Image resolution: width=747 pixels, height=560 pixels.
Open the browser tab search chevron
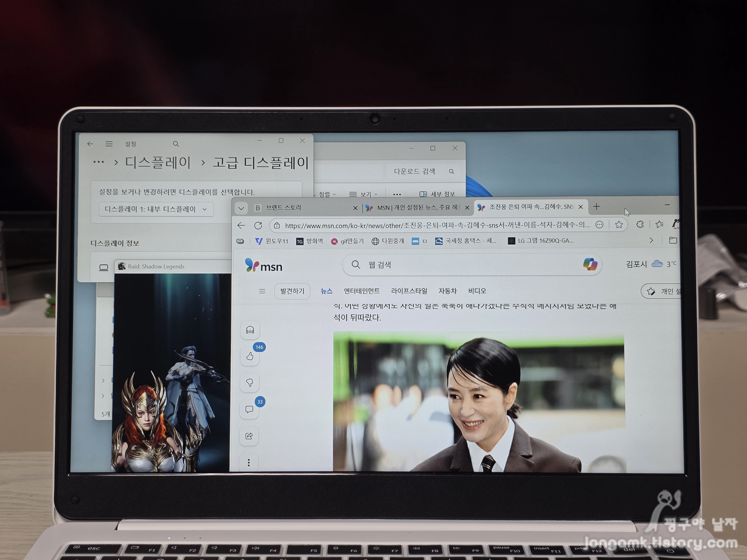click(x=241, y=208)
